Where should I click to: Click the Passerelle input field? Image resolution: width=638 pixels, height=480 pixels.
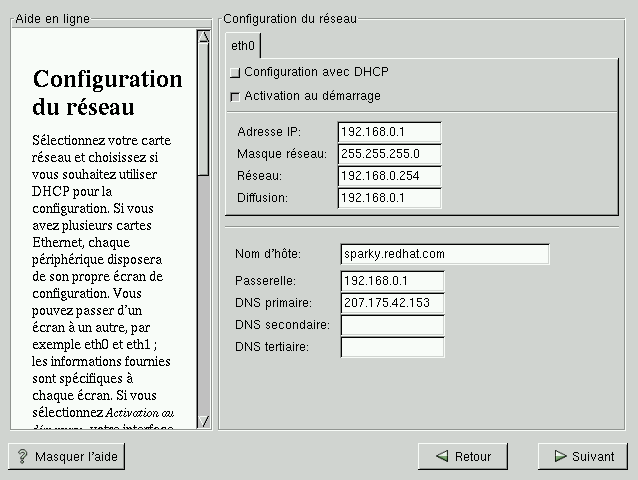392,281
